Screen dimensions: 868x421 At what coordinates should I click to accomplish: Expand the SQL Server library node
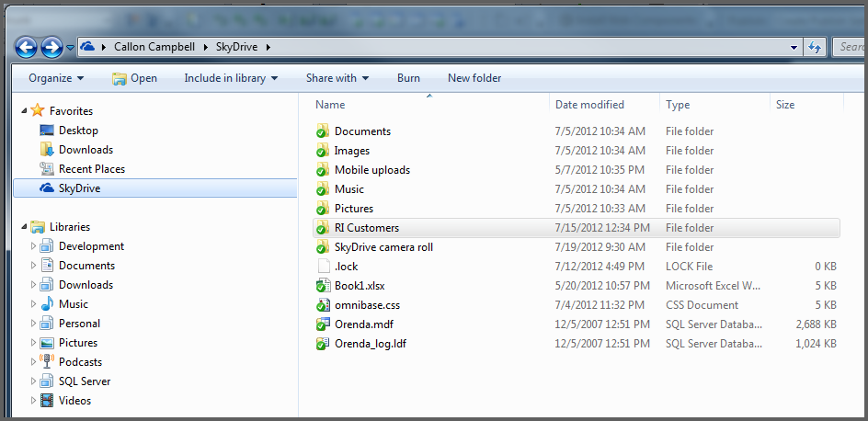(34, 381)
